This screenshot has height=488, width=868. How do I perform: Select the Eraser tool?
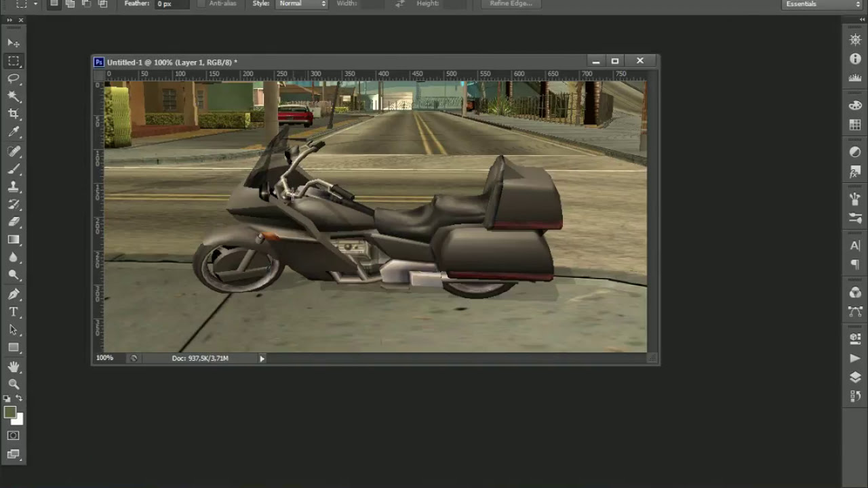click(x=14, y=222)
